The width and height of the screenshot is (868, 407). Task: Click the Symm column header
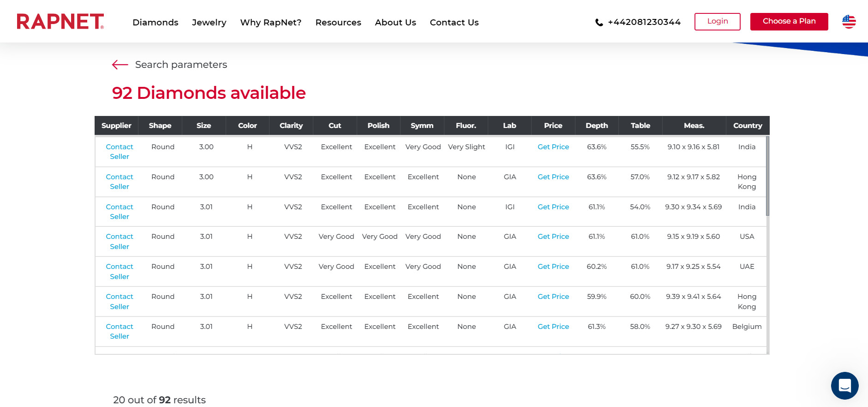422,126
